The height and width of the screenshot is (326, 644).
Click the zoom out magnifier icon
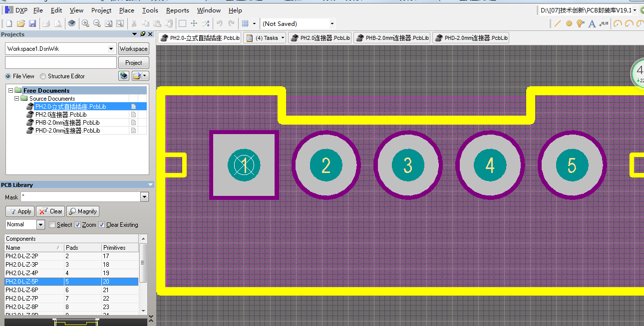click(97, 23)
